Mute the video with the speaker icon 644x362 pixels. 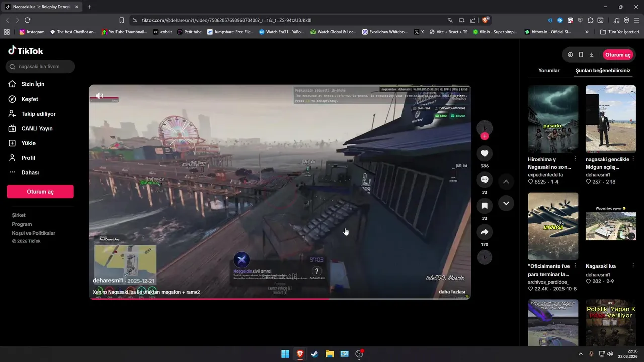100,95
